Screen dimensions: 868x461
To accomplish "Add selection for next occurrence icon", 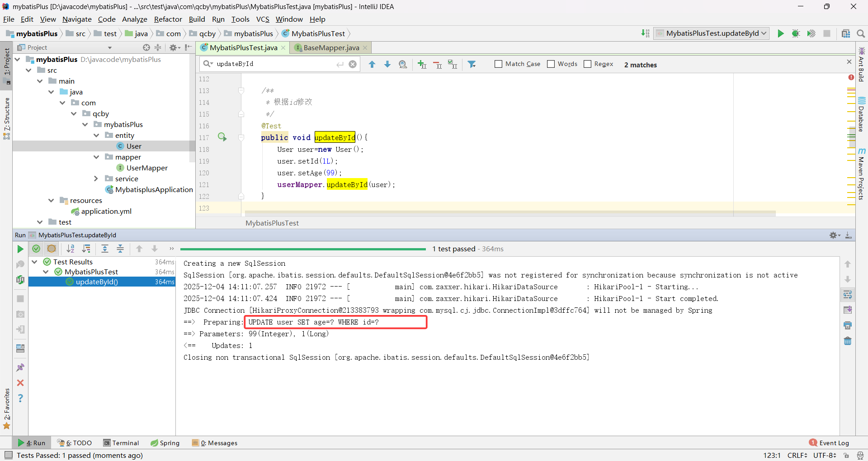I will pos(422,64).
